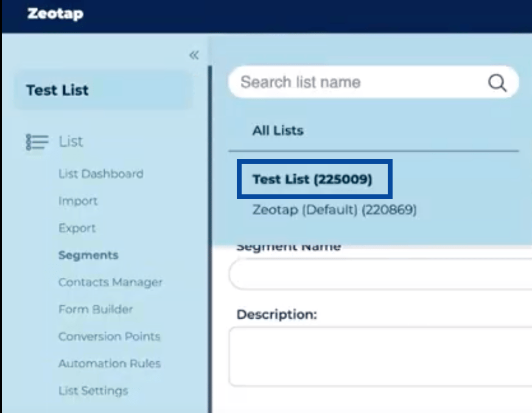Open Automation Rules

point(110,364)
